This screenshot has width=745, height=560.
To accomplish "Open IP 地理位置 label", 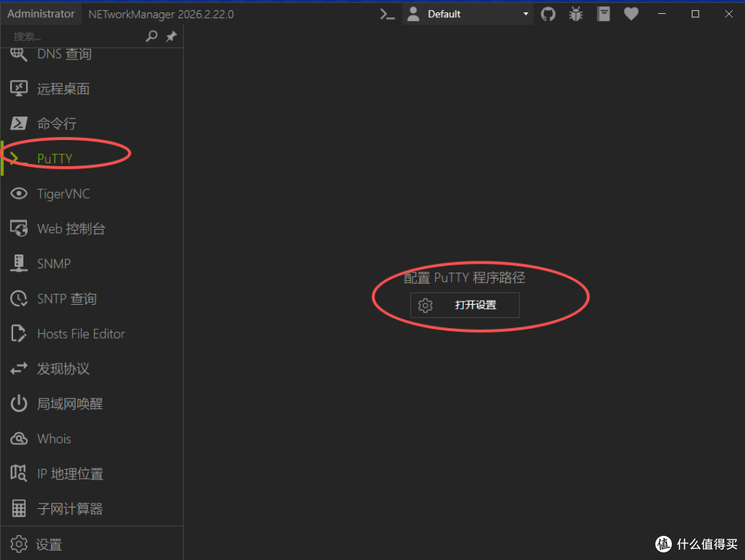I will [70, 474].
